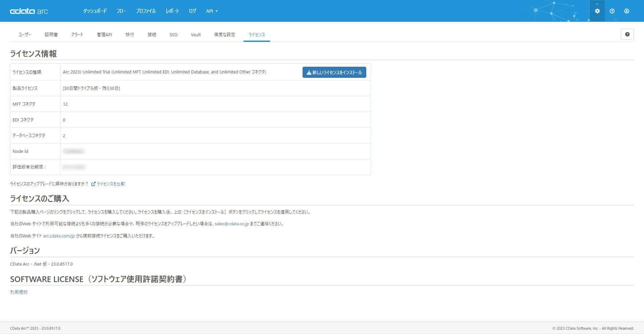Image resolution: width=644 pixels, height=334 pixels.
Task: Click the 評価版有効期限 row label
Action: tap(30, 167)
